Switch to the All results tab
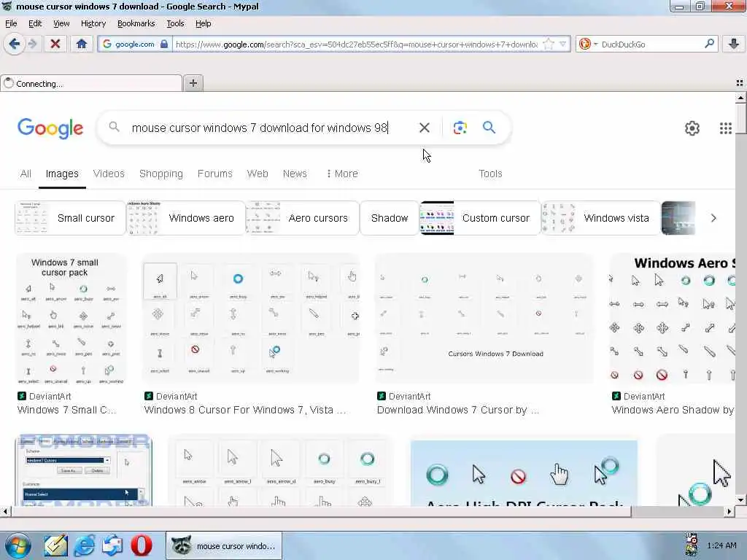The image size is (747, 560). tap(26, 174)
